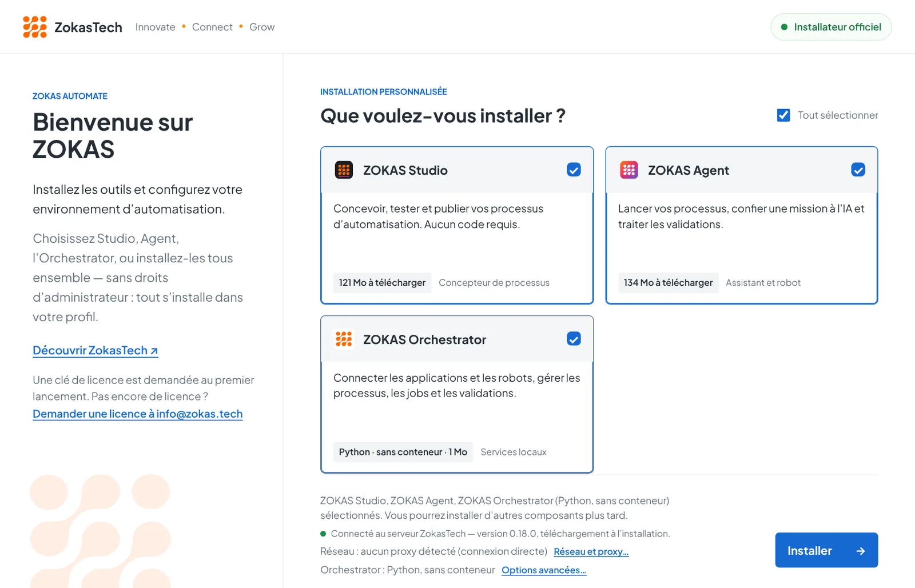
Task: Click the ZOKAS Agent app icon
Action: (629, 170)
